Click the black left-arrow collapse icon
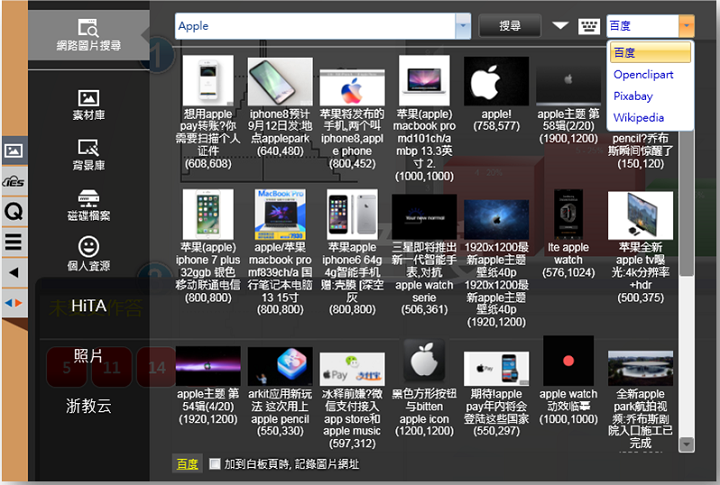The height and width of the screenshot is (485, 720). pos(14,272)
